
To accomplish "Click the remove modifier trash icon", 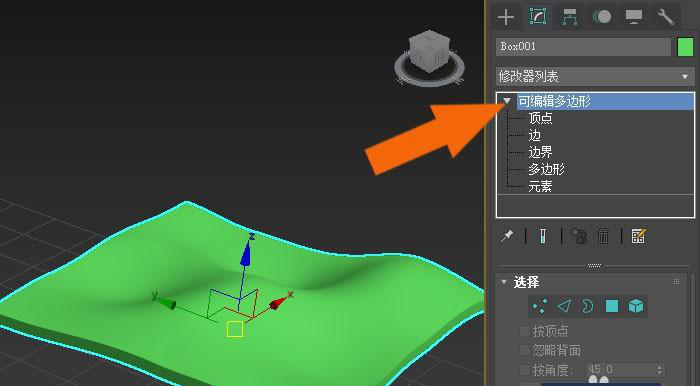I will click(603, 236).
